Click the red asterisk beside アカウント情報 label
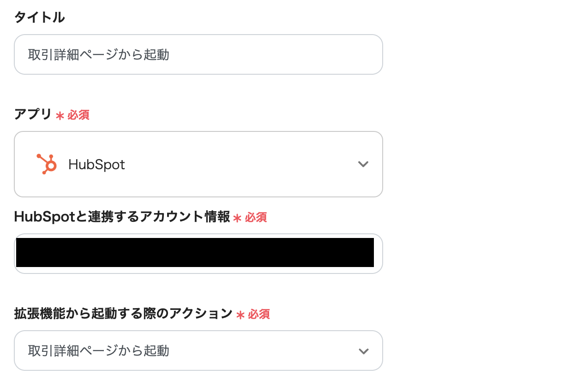 tap(237, 218)
